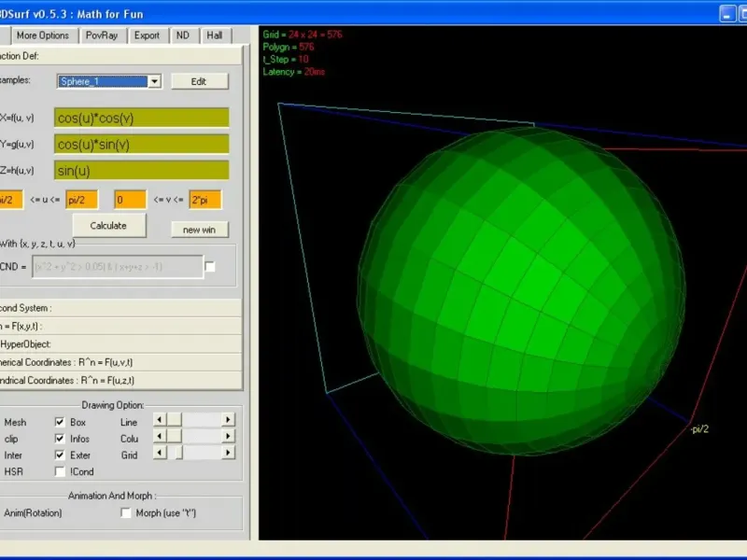The width and height of the screenshot is (747, 560).
Task: Select the More Options tab
Action: click(x=43, y=35)
